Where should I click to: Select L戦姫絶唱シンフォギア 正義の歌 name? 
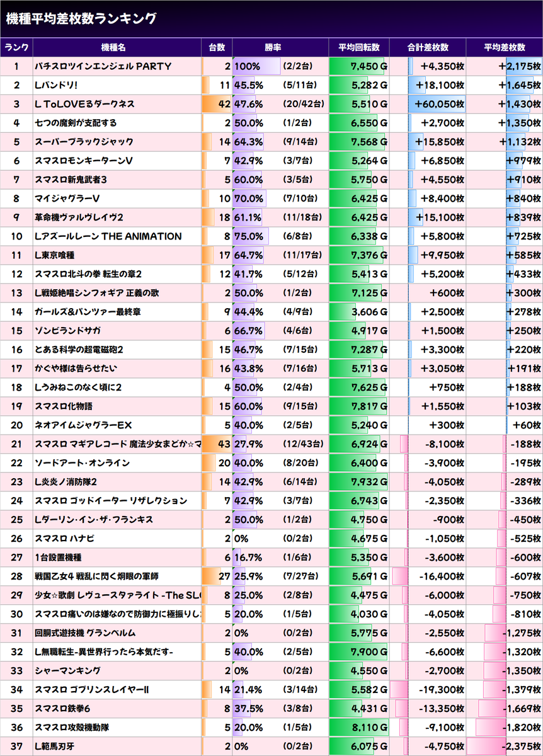coord(96,293)
